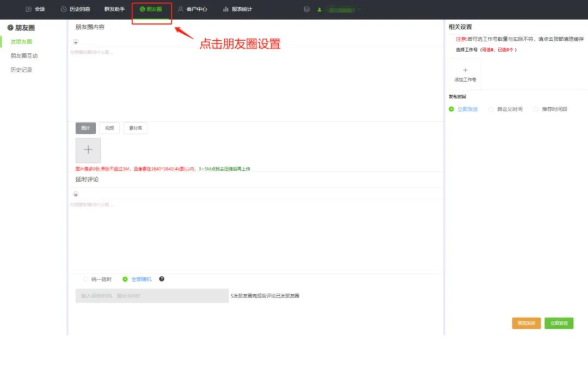Viewport: 588px width, 391px height.
Task: Click the help icon beside 全部随机
Action: click(x=162, y=279)
